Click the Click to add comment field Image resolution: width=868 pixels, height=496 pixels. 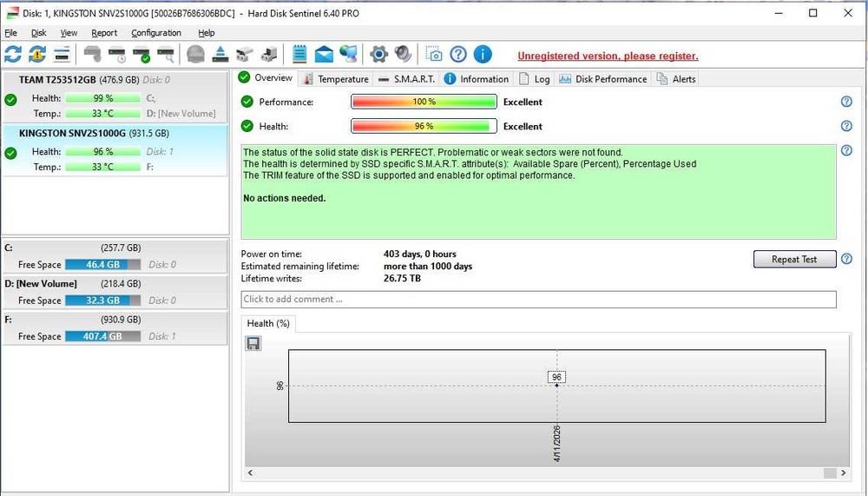539,300
